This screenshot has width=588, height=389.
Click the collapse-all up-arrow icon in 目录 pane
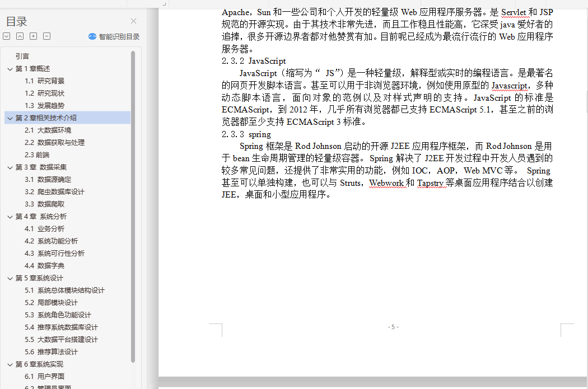(20, 36)
